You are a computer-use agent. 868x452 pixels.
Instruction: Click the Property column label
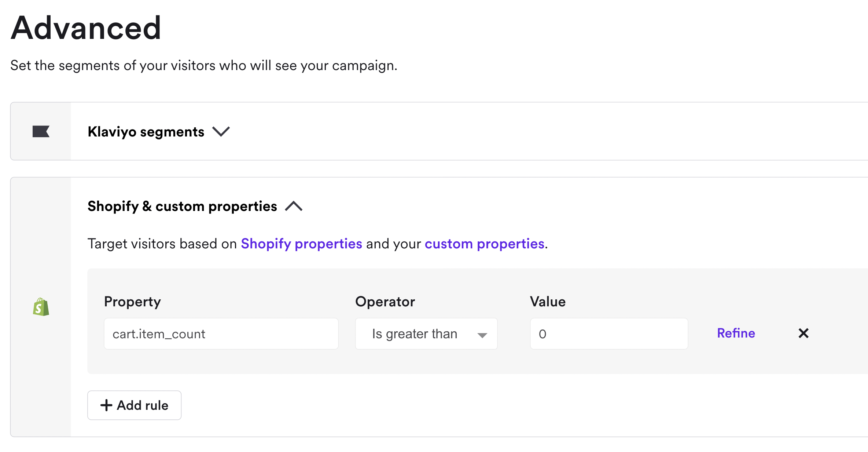(x=132, y=302)
